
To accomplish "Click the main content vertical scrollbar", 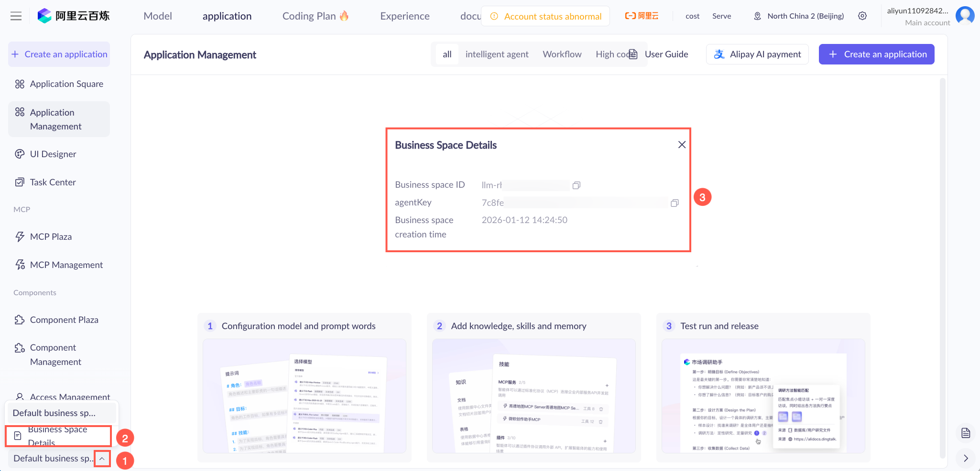I will [x=943, y=268].
